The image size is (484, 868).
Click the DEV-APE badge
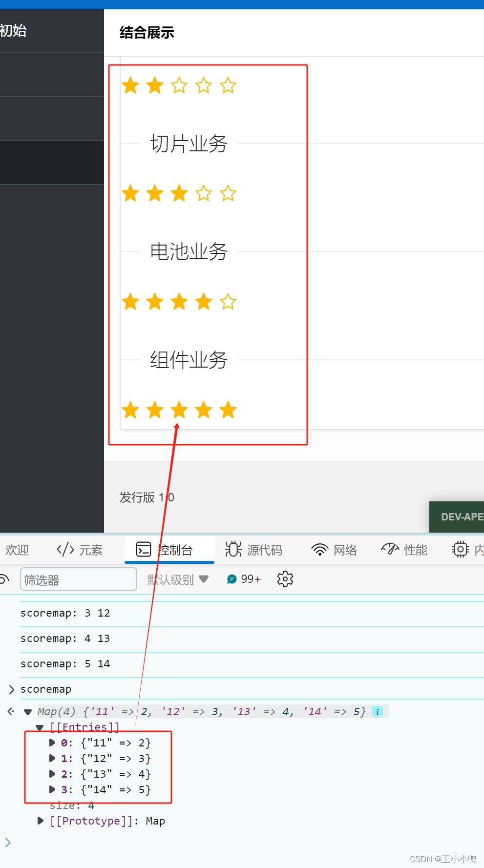(457, 517)
